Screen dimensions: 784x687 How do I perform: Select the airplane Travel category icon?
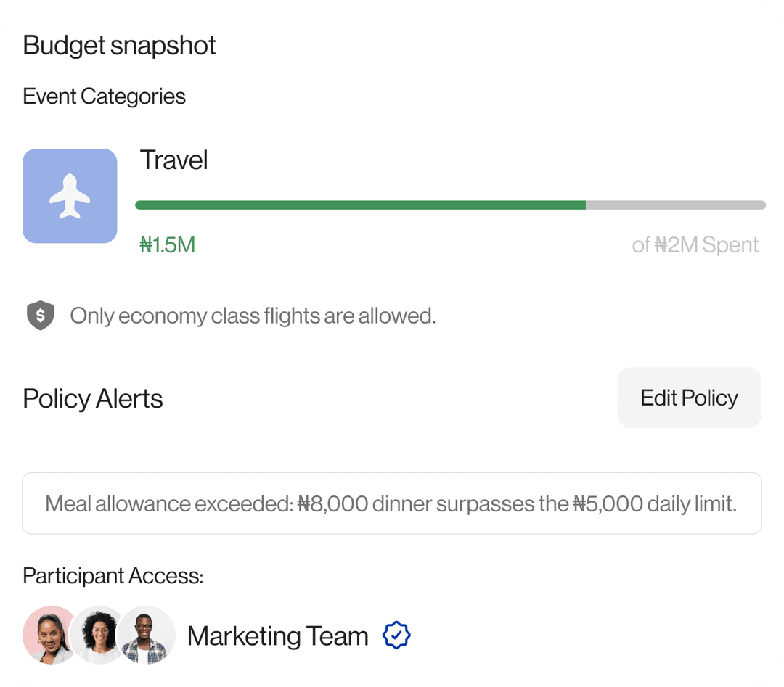click(70, 195)
